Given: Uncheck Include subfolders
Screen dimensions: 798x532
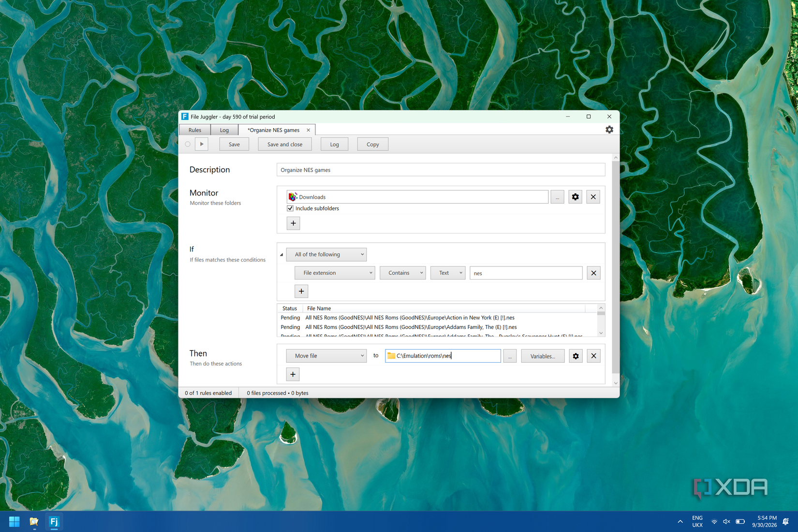Looking at the screenshot, I should (290, 208).
